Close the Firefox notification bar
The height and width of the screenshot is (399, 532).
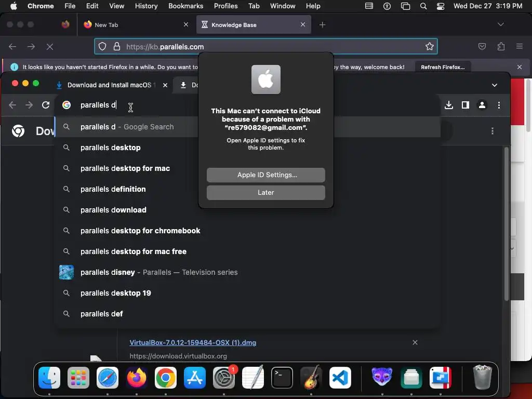pos(520,67)
